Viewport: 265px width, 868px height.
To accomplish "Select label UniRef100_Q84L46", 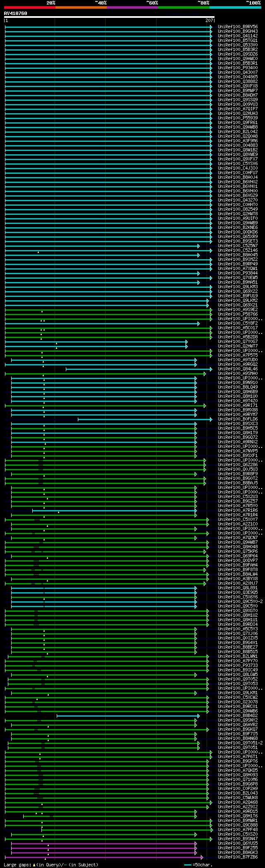I will click(238, 369).
